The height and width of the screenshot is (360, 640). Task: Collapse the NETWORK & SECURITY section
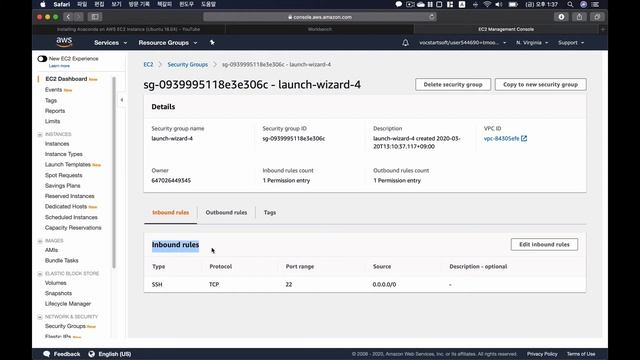coord(40,317)
